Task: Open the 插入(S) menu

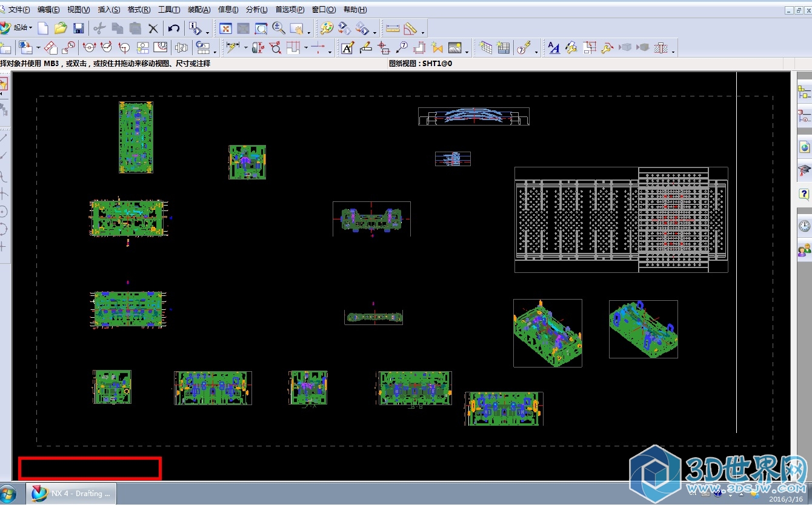Action: (x=109, y=10)
